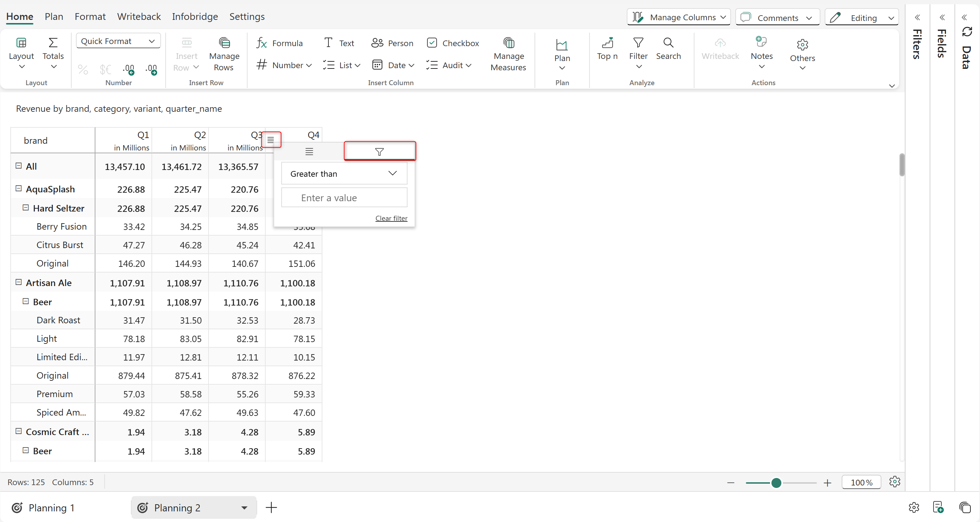Add a new planning sheet
This screenshot has height=522, width=980.
(x=271, y=507)
